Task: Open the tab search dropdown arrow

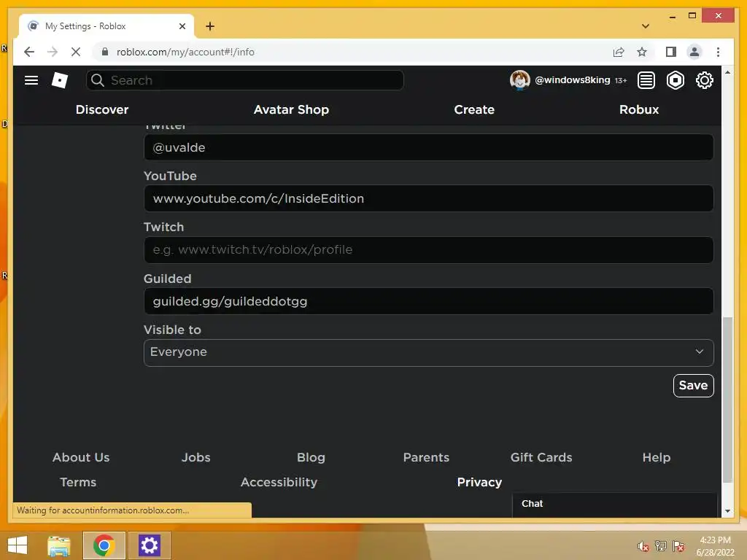Action: 646,26
